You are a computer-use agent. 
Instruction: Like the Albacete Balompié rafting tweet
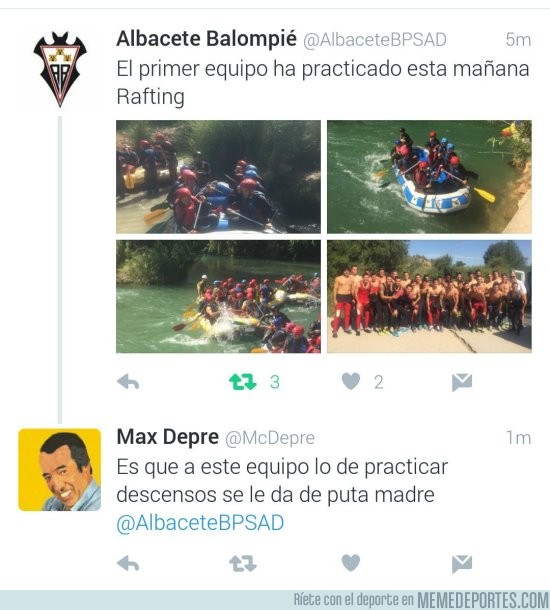351,381
